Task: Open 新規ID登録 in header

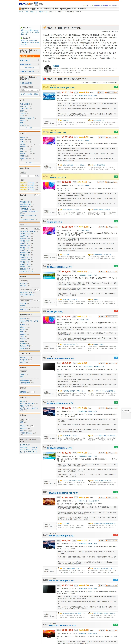Action: (96, 5)
